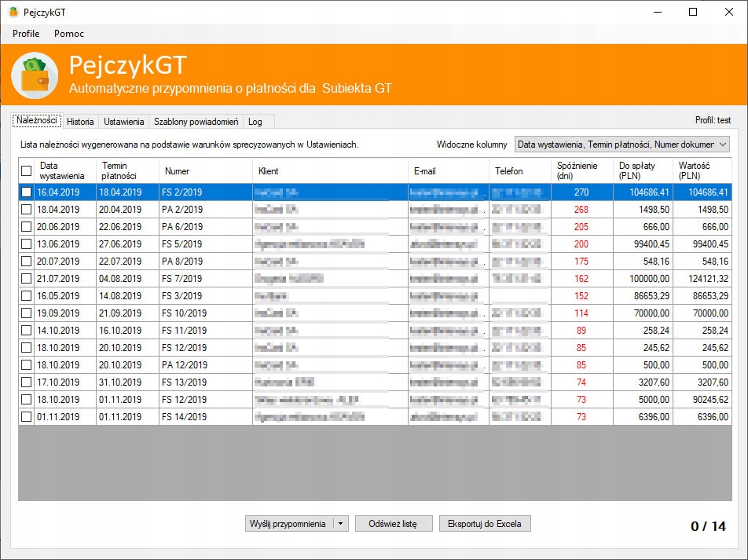Click the 0 / 14 selection counter
Viewport: 748px width, 560px height.
tap(708, 526)
